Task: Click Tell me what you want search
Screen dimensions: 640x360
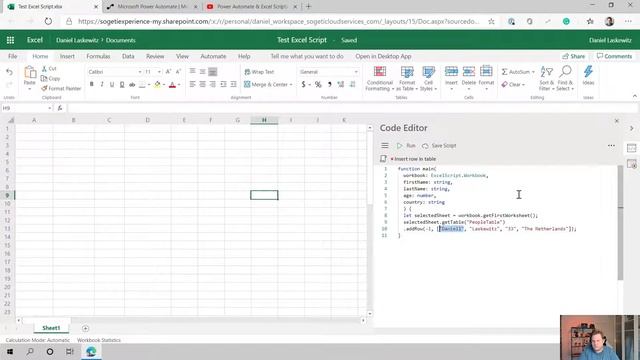Action: pos(307,56)
